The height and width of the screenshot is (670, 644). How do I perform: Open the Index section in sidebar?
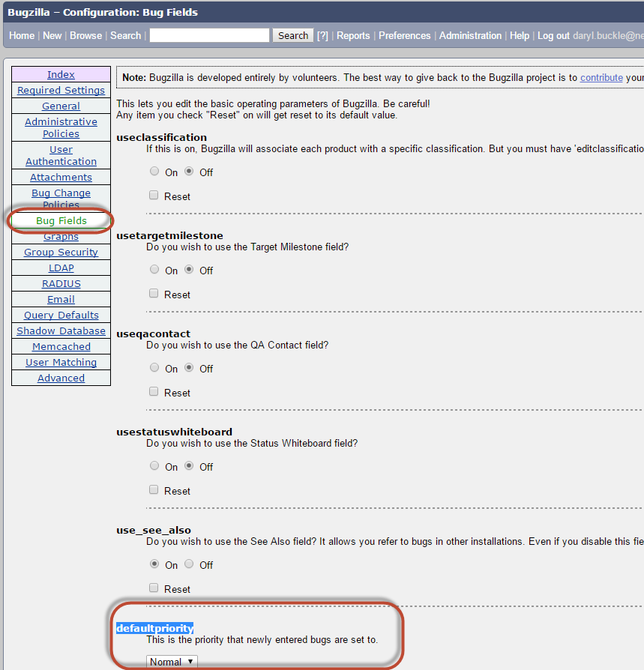click(61, 74)
